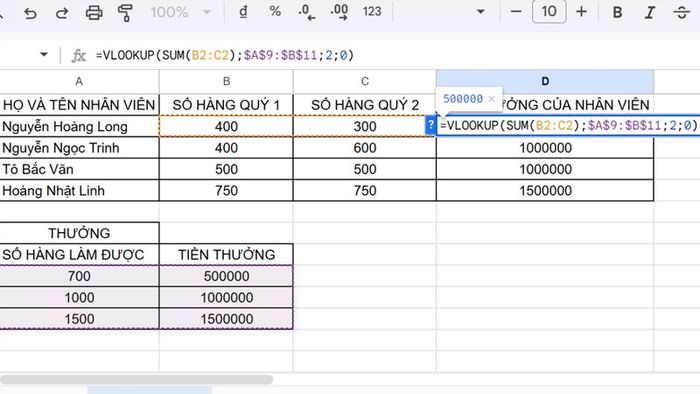Click the formula bar VLOOKUP text

225,55
